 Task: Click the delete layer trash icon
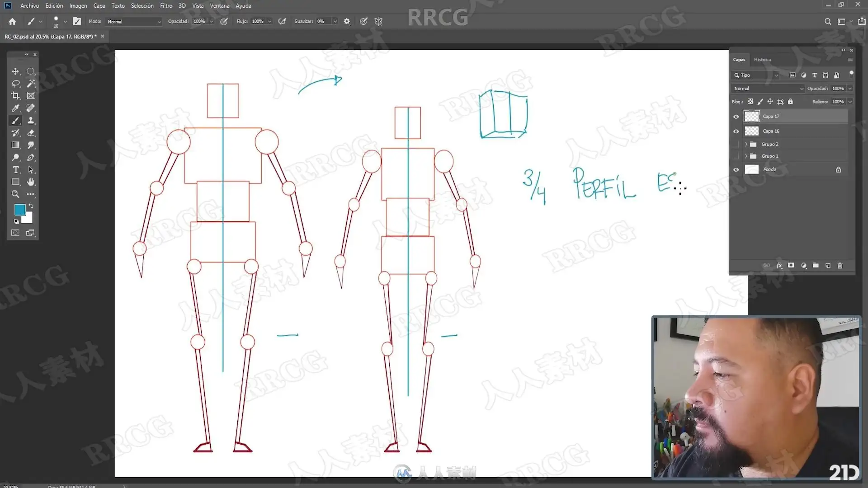click(x=840, y=266)
